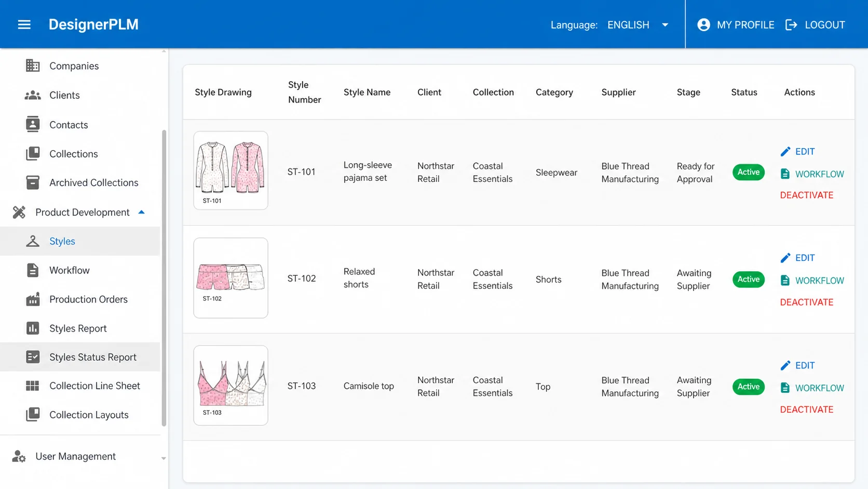868x489 pixels.
Task: Click the Styles Status Report checklist icon
Action: 33,357
